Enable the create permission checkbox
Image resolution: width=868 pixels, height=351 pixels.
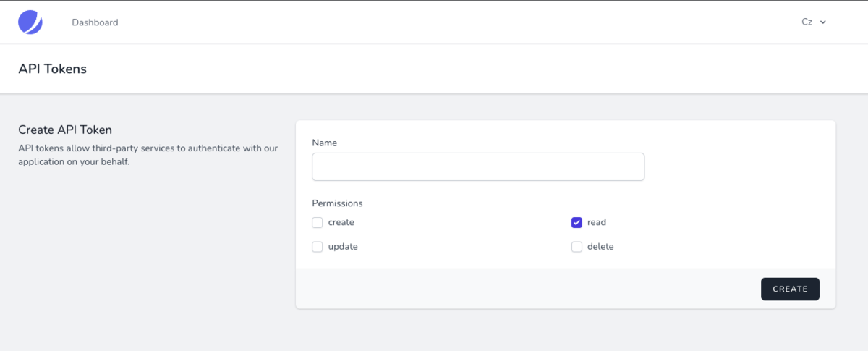[318, 223]
